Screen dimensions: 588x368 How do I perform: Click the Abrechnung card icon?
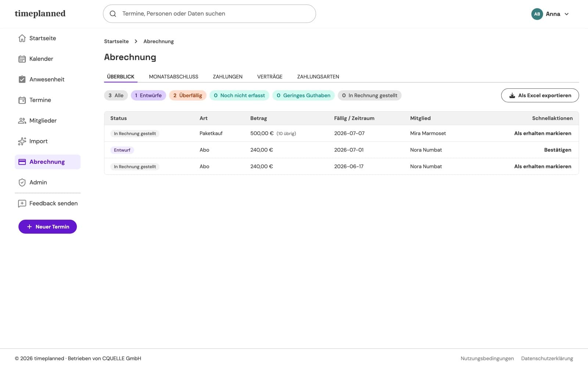point(22,162)
